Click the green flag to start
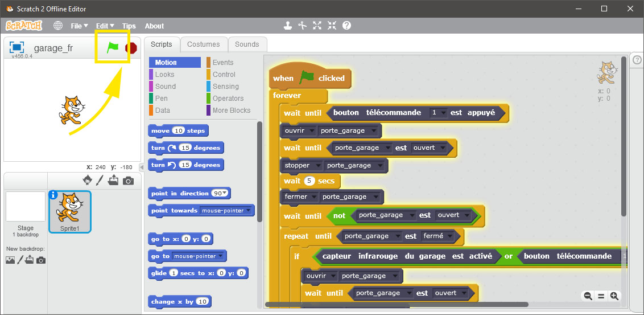The width and height of the screenshot is (644, 315). pos(113,48)
